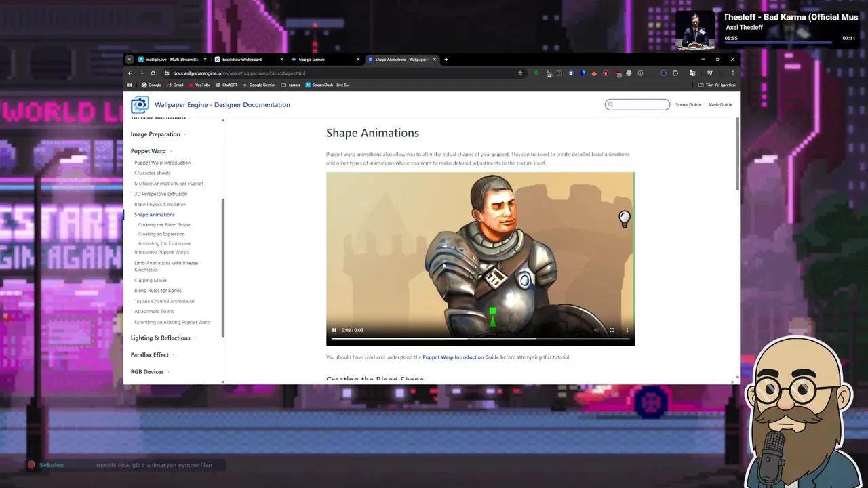Open Texture Channel Animations page
Viewport: 868px width, 488px height.
164,301
